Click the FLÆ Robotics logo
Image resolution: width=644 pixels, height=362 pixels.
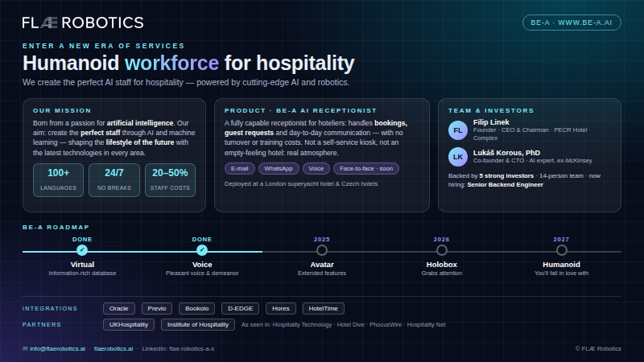pyautogui.click(x=83, y=23)
